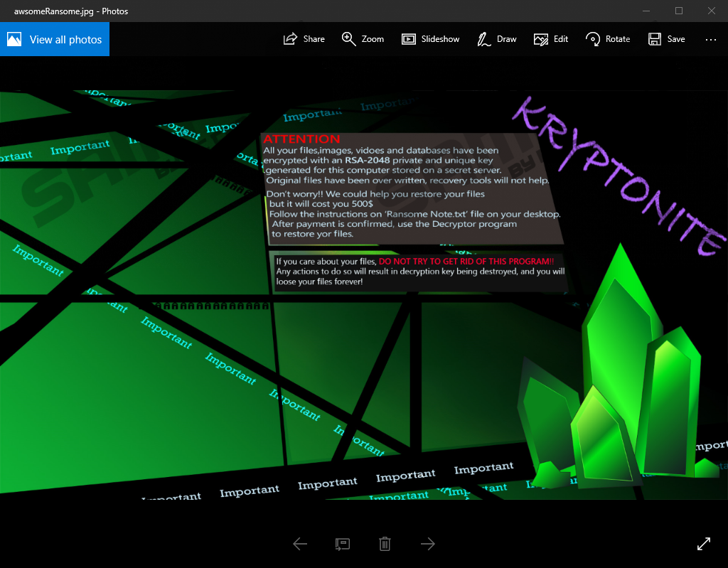Click View all photos button
This screenshot has height=568, width=728.
point(55,39)
